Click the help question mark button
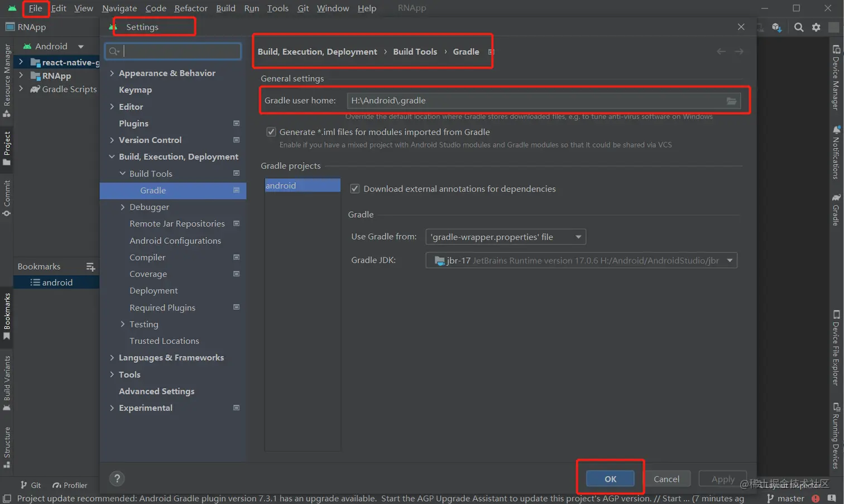844x504 pixels. [117, 478]
